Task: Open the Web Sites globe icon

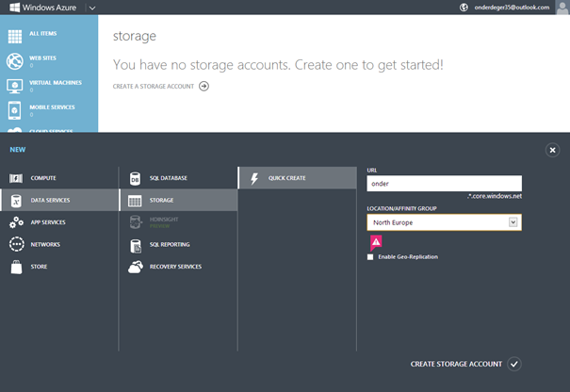Action: (x=15, y=61)
